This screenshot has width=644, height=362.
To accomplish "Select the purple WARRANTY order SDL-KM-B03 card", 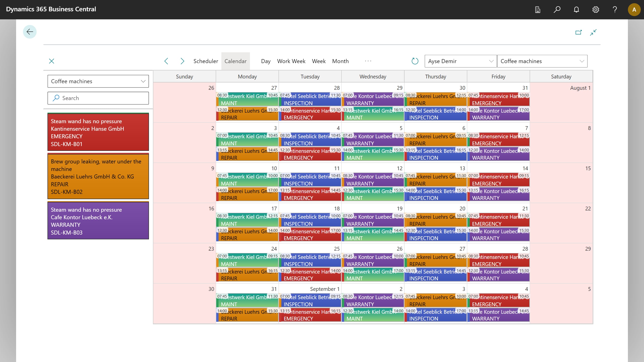I will coord(98,220).
